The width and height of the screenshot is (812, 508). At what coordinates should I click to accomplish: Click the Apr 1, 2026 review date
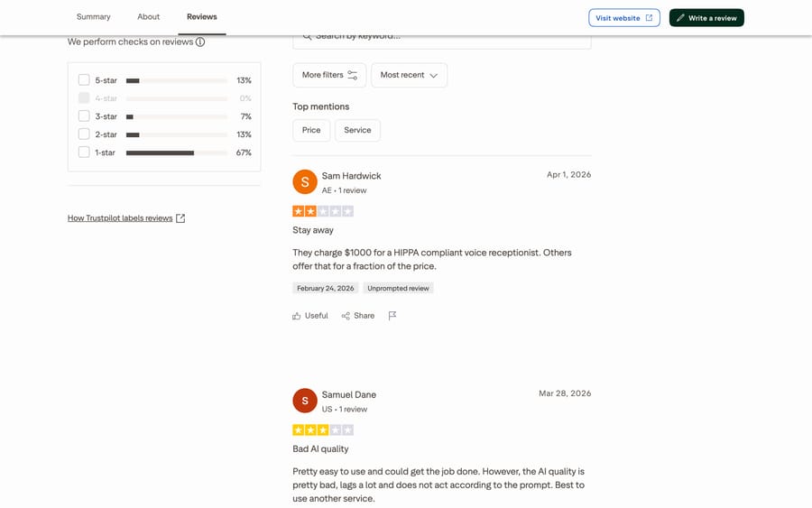pos(568,174)
